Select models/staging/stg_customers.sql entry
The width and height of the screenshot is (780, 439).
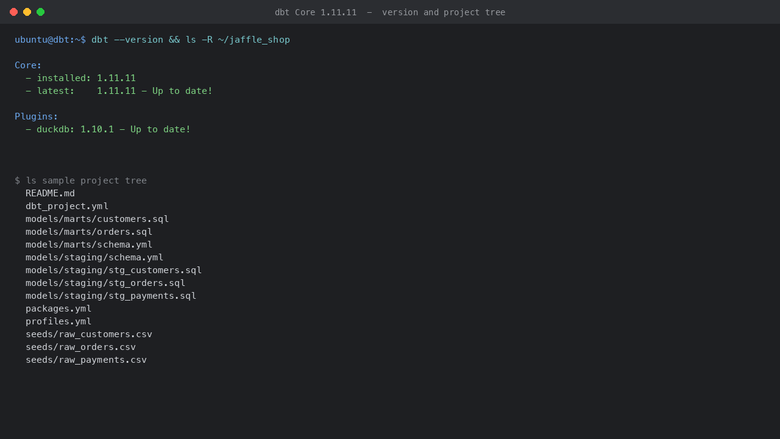[113, 270]
